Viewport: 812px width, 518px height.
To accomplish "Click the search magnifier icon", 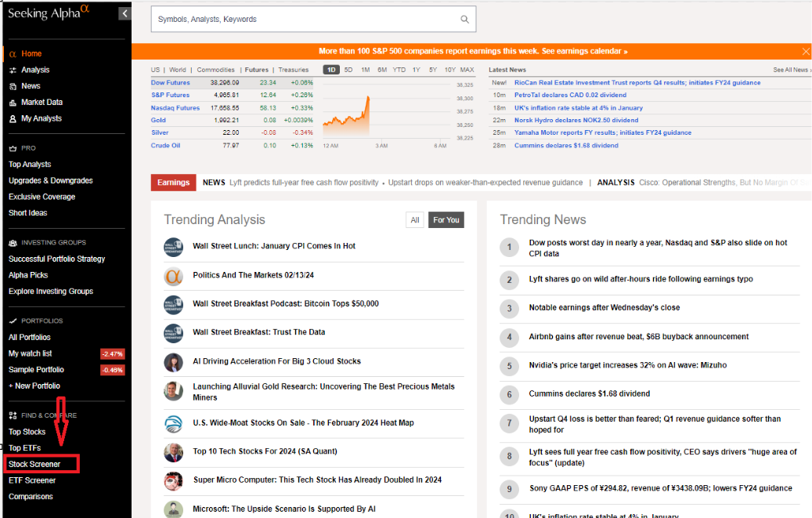I will (x=465, y=19).
